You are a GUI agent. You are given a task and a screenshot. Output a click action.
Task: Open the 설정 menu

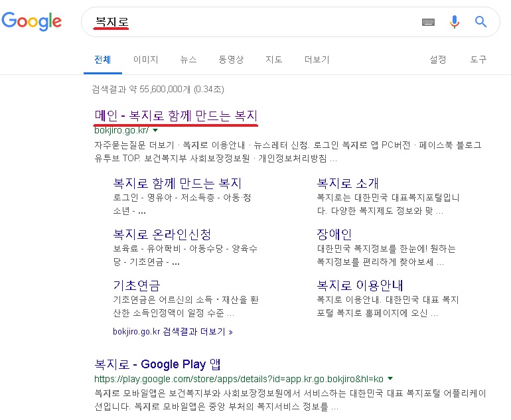point(438,60)
